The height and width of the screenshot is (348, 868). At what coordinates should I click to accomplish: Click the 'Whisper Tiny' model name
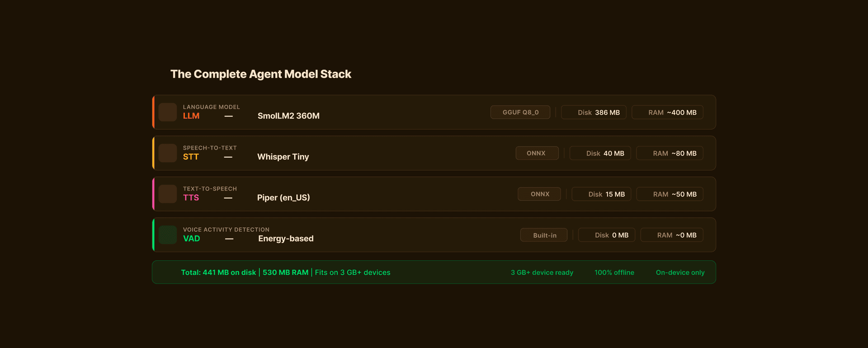[x=283, y=157]
